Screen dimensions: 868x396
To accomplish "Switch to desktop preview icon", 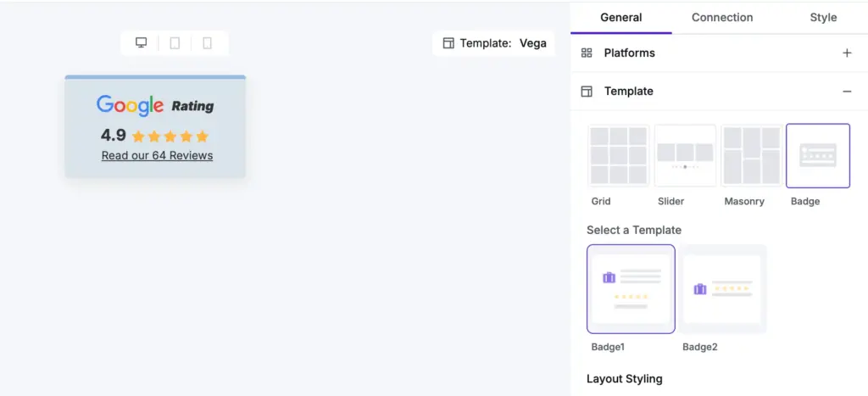I will [x=142, y=42].
